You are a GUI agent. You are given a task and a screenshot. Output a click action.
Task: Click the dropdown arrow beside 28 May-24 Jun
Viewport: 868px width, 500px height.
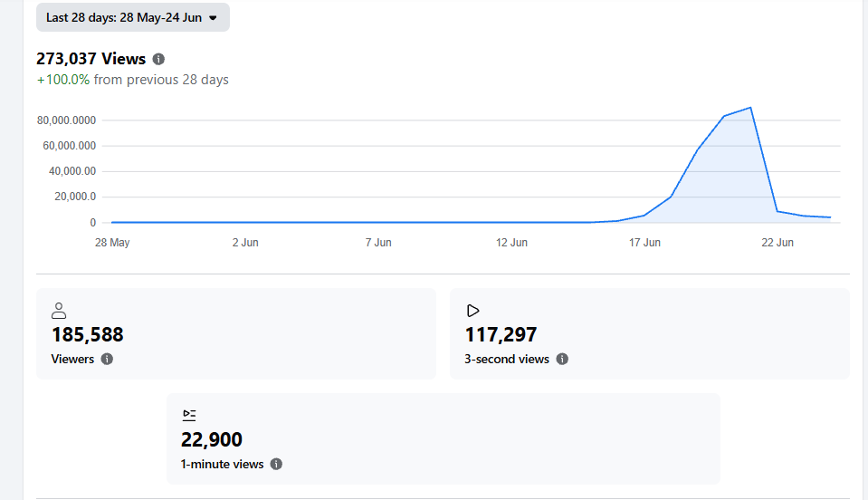213,18
